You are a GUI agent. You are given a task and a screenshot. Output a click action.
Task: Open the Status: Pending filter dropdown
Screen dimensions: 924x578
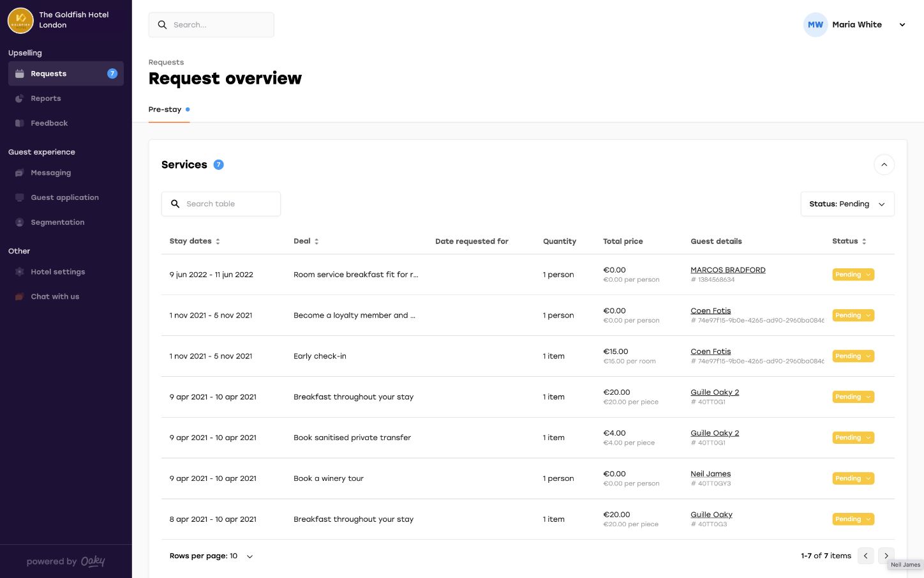pyautogui.click(x=847, y=204)
